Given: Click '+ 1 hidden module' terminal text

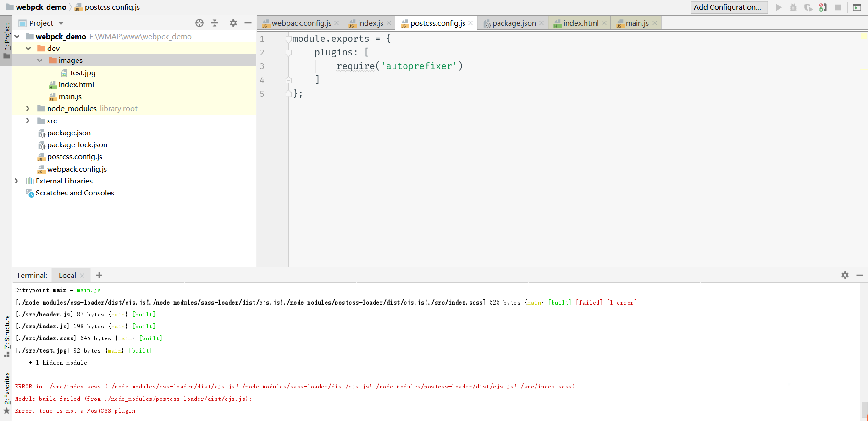Looking at the screenshot, I should 58,363.
